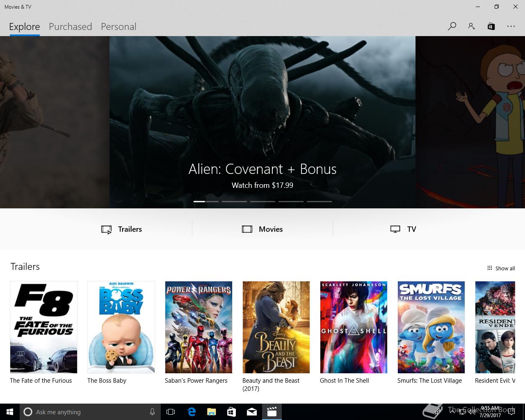Open The Boss Baby poster

point(121,327)
